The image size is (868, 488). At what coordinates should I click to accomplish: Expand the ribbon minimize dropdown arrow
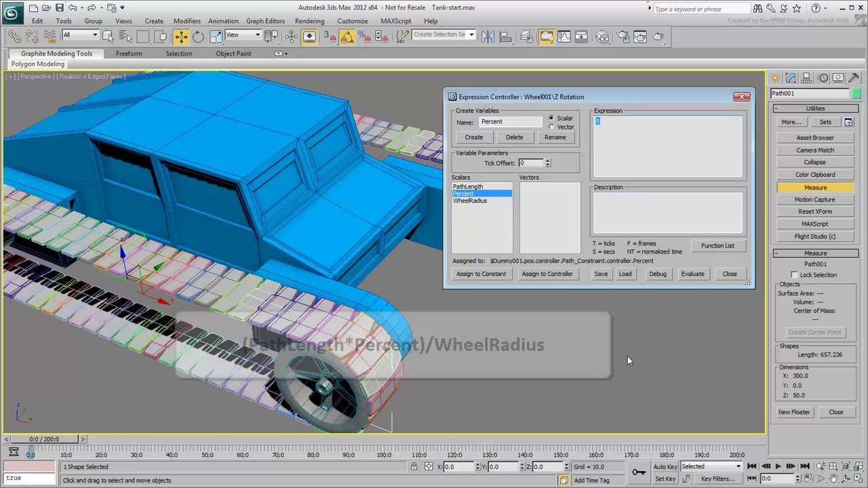tap(281, 54)
